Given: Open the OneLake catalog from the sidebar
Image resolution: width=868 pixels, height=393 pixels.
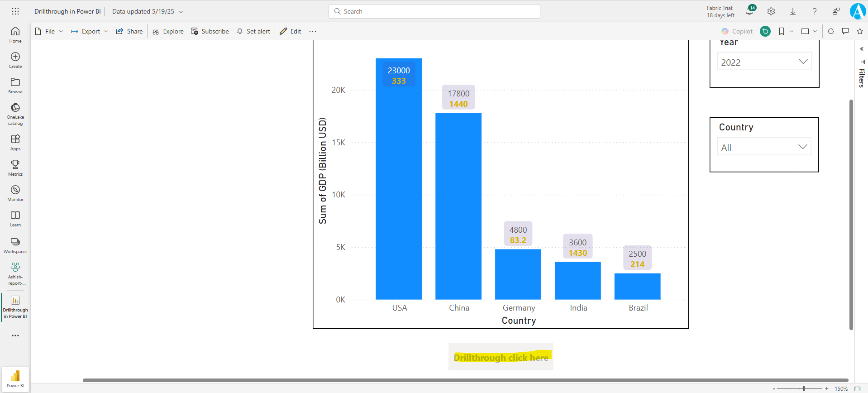Looking at the screenshot, I should [15, 113].
